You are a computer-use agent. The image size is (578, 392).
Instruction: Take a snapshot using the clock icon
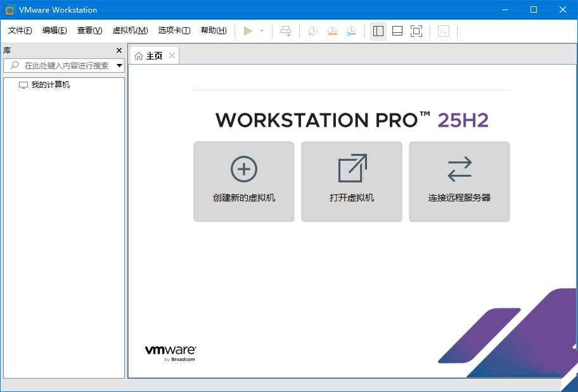[312, 30]
